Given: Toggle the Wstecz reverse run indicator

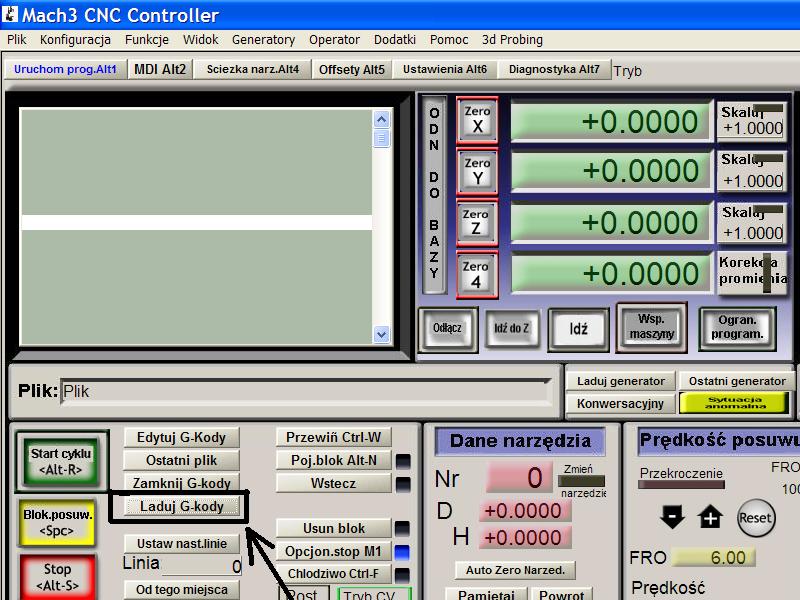Looking at the screenshot, I should [x=403, y=484].
